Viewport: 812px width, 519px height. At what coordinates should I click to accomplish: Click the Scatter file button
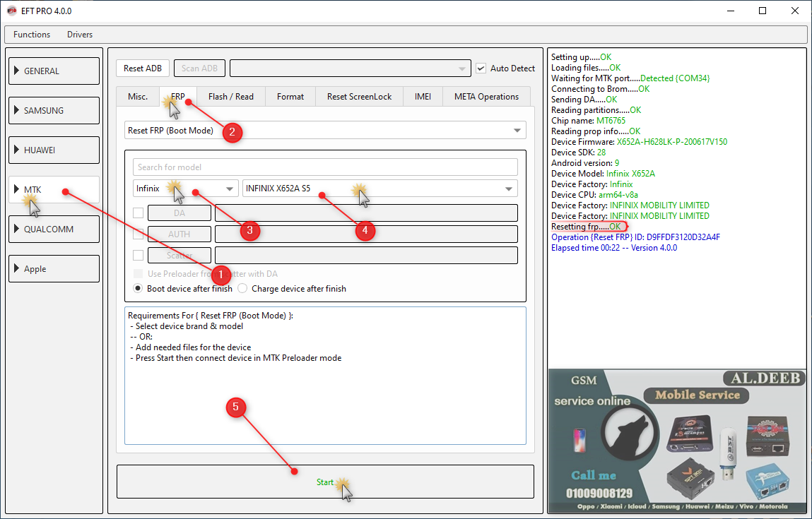coord(180,255)
